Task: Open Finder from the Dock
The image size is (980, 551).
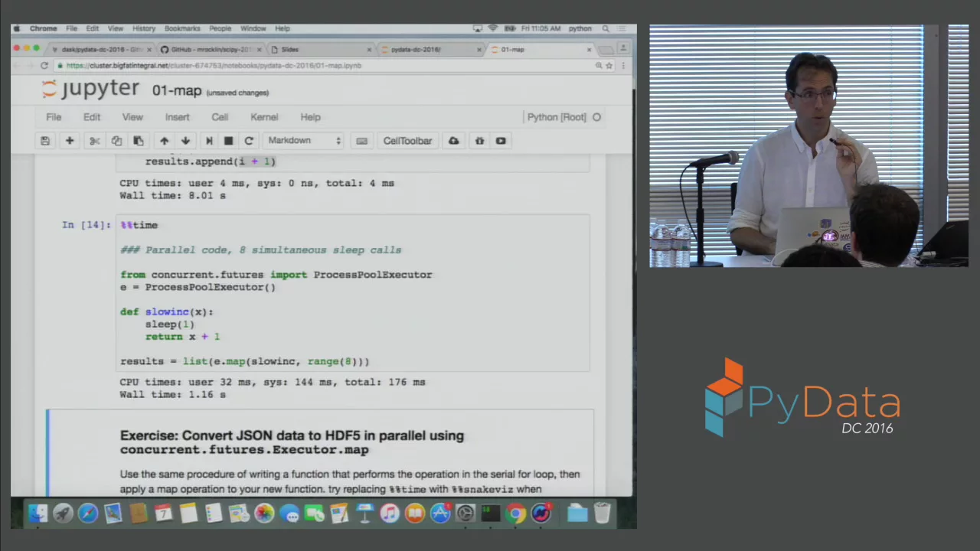Action: 38,514
